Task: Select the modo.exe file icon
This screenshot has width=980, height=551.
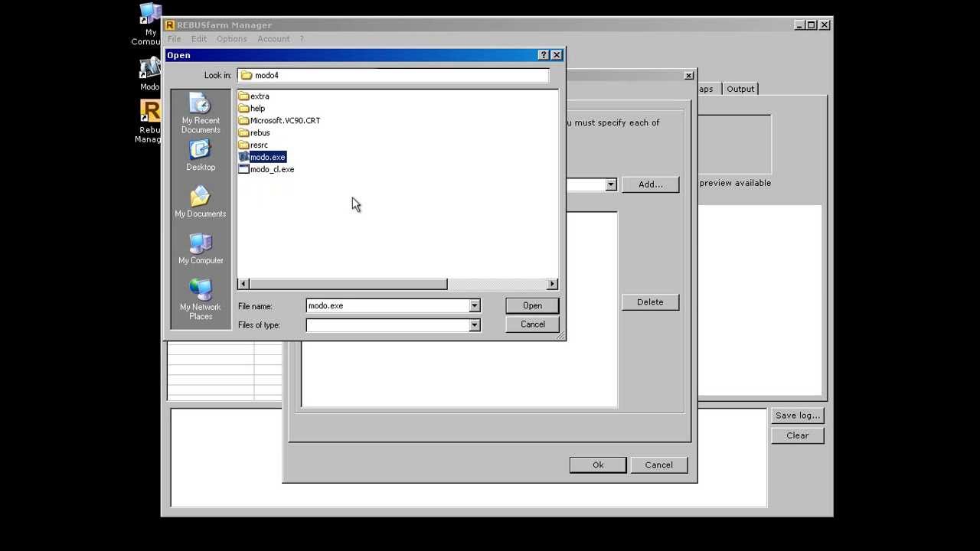Action: (x=243, y=157)
